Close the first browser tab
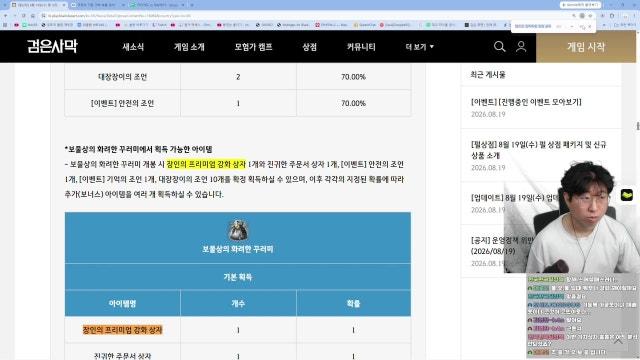Image resolution: width=640 pixels, height=360 pixels. 64,5
